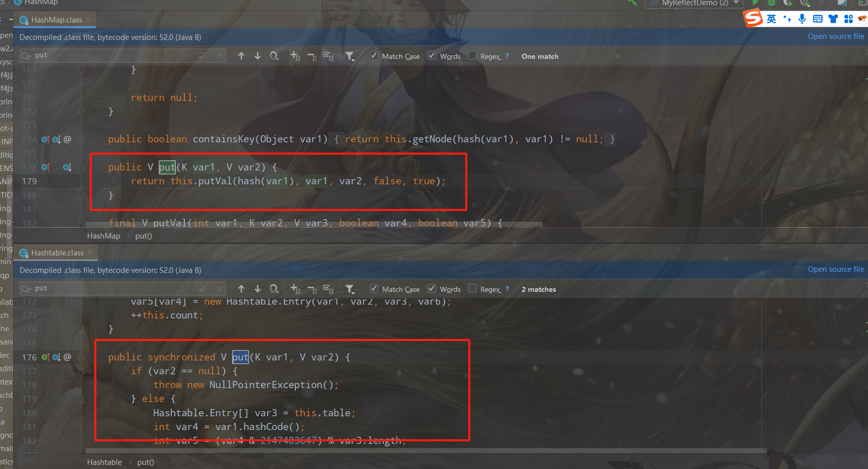Select the HashMap.class editor tab
The width and height of the screenshot is (868, 469).
point(54,19)
